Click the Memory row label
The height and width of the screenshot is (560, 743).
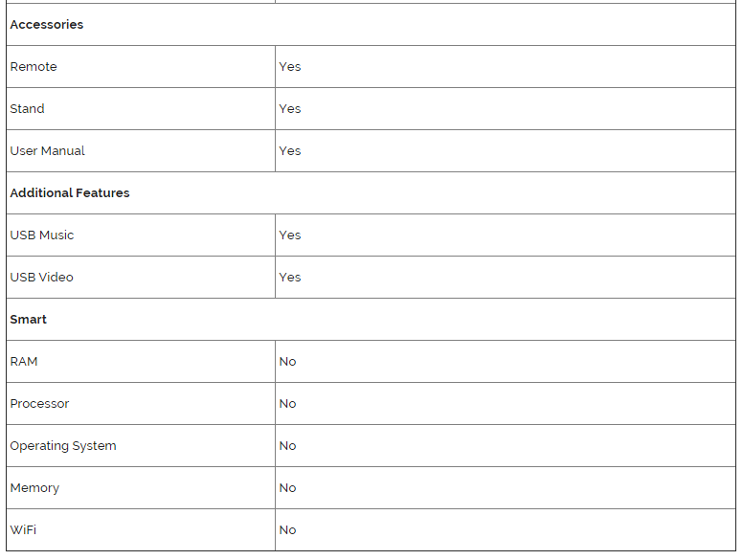click(x=34, y=488)
